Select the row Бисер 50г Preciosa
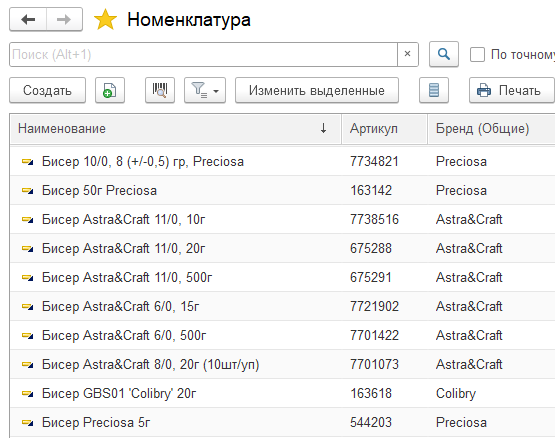Screen dimensions: 555x444 pyautogui.click(x=282, y=190)
